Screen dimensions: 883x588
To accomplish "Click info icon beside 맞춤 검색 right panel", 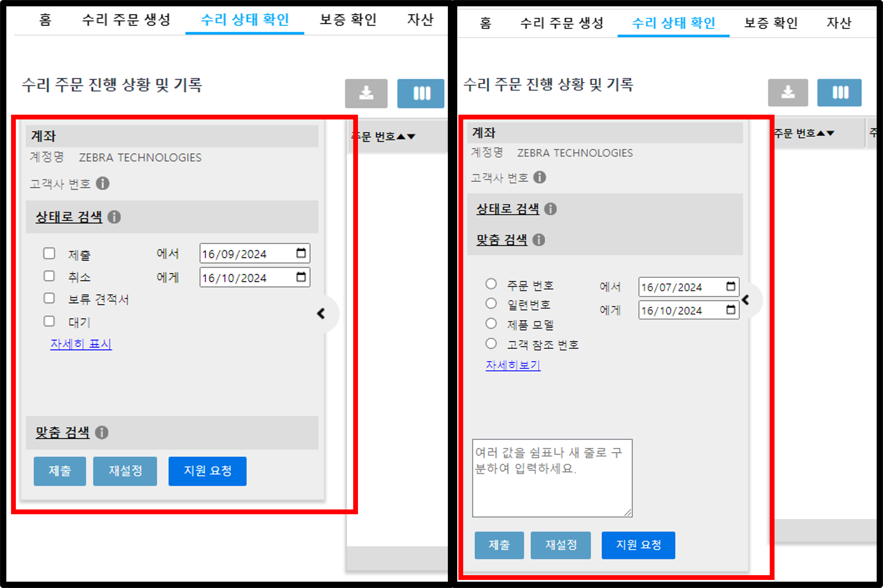I will click(539, 240).
